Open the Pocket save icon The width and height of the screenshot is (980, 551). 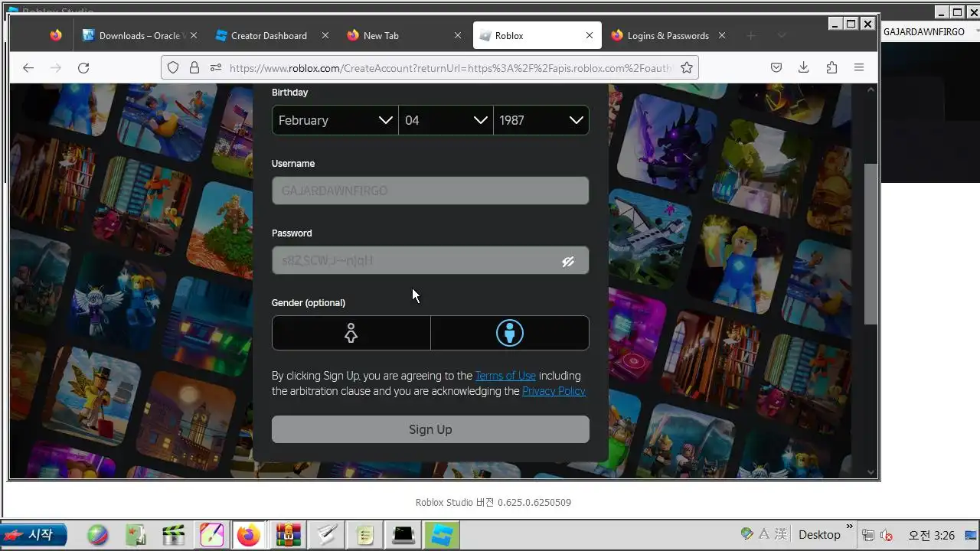(776, 67)
